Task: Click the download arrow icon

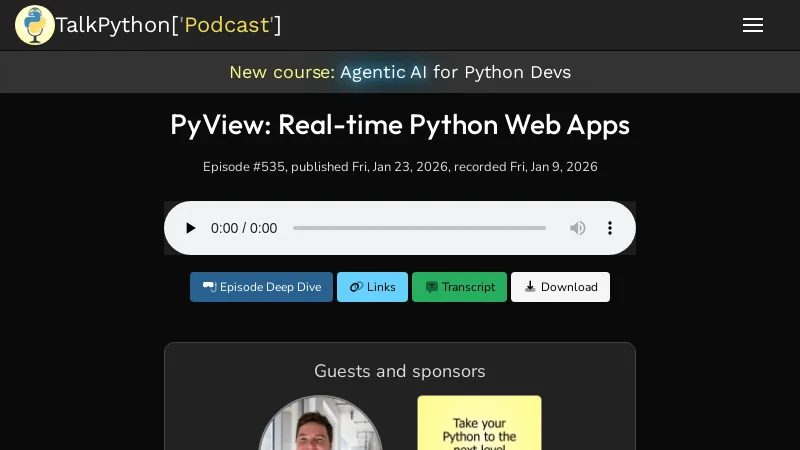Action: click(530, 287)
